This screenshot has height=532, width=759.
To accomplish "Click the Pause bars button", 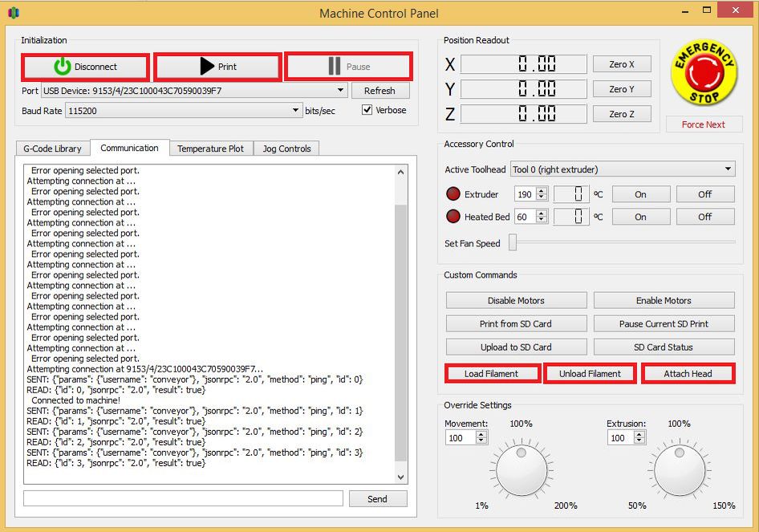I will coord(348,67).
